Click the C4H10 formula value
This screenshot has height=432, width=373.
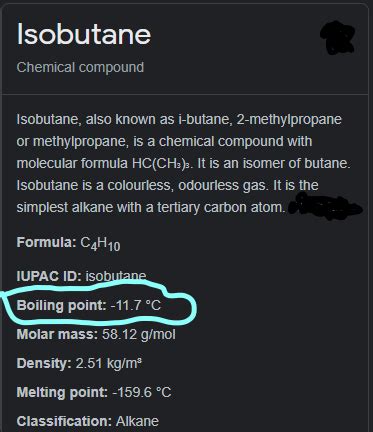[x=100, y=244]
